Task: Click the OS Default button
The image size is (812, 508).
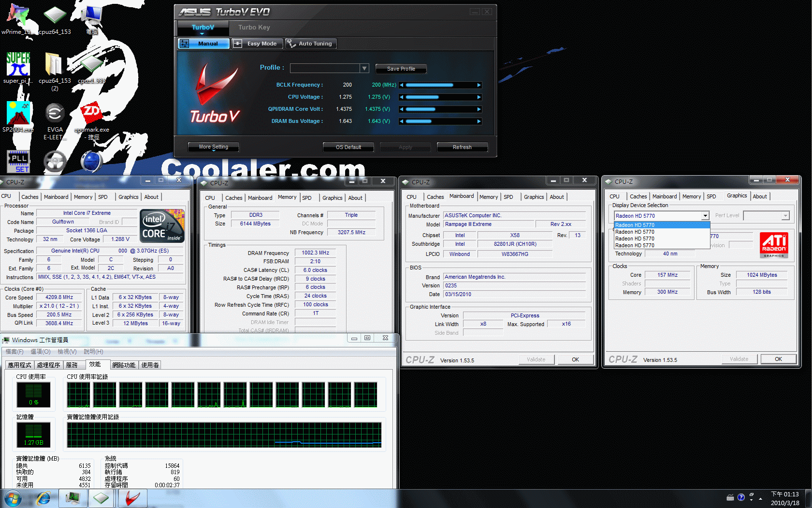Action: 348,147
